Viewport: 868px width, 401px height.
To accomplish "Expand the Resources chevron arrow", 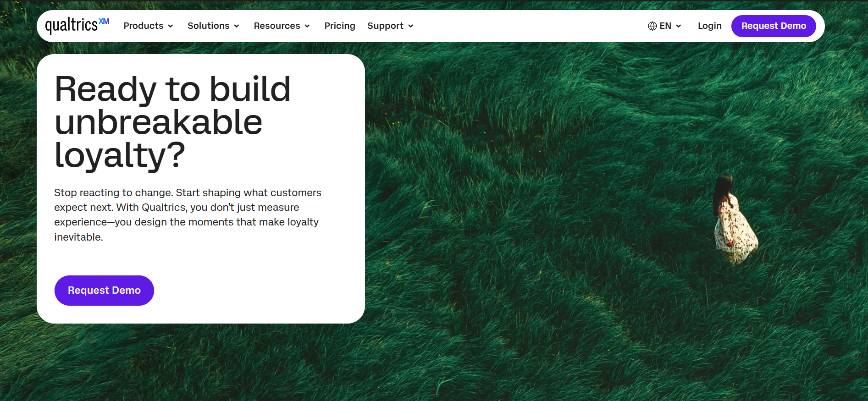I will click(307, 26).
